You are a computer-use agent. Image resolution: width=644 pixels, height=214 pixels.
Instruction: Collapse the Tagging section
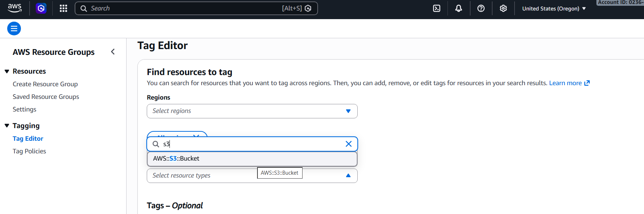point(7,126)
